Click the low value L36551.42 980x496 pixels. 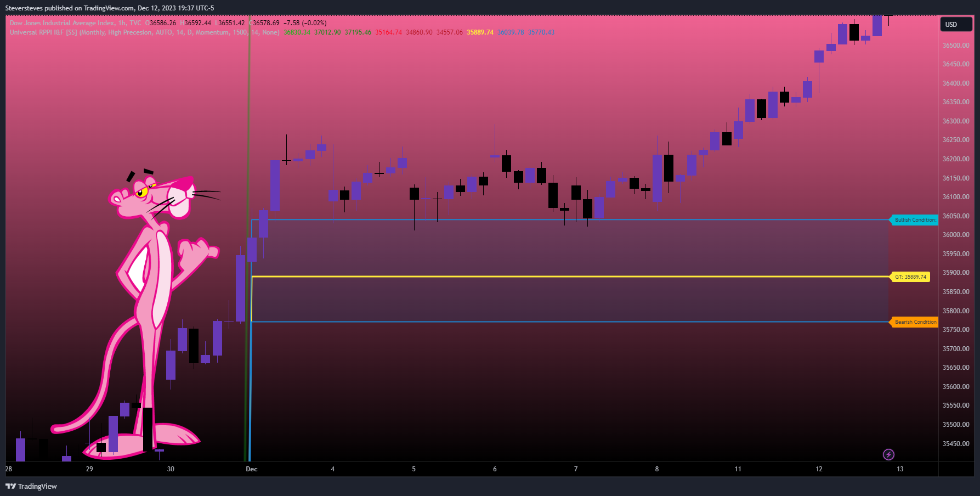[230, 23]
